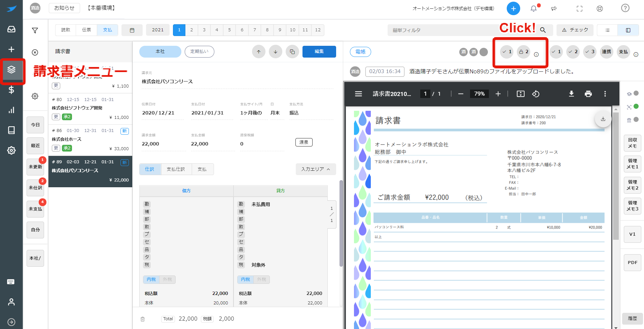Toggle fullscreen mode icon in the header

[579, 9]
